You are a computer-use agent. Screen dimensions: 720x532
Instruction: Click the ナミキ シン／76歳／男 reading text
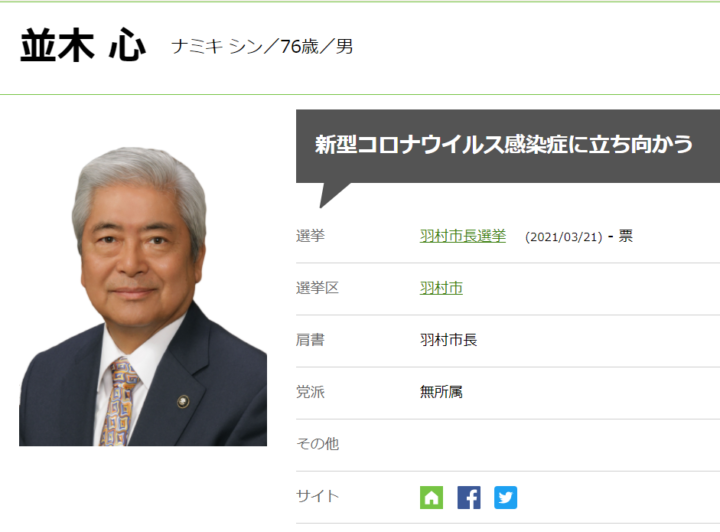click(x=262, y=47)
